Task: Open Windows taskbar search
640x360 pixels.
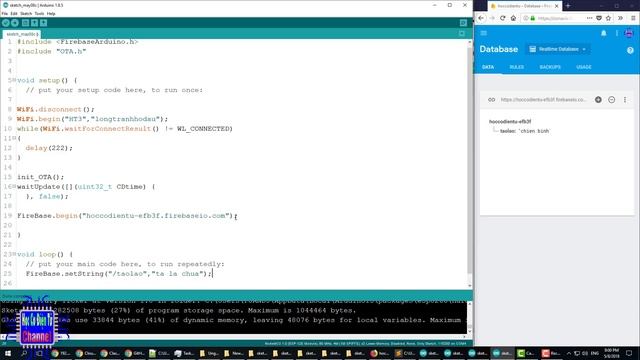Action: click(24, 353)
